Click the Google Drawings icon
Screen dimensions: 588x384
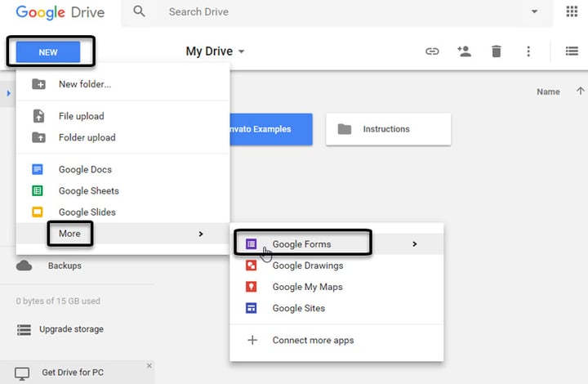click(252, 266)
